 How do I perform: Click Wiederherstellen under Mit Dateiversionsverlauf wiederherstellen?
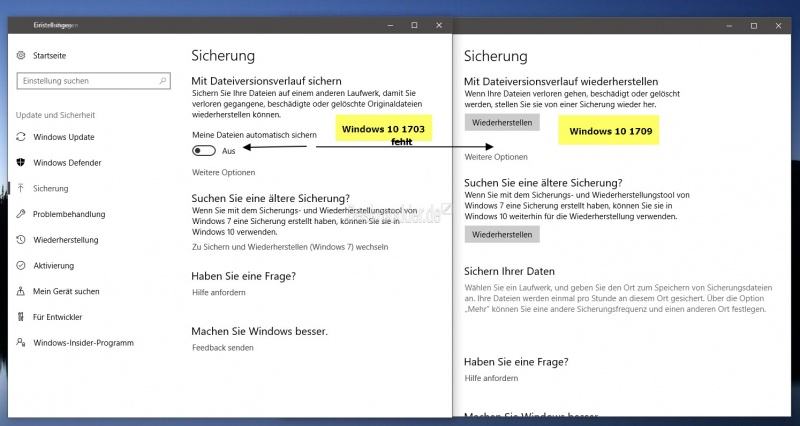502,122
